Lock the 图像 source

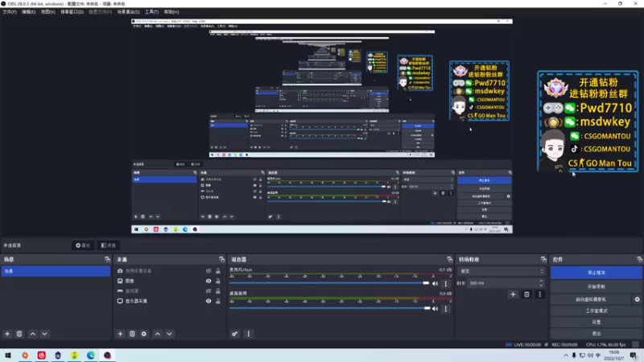tap(218, 281)
